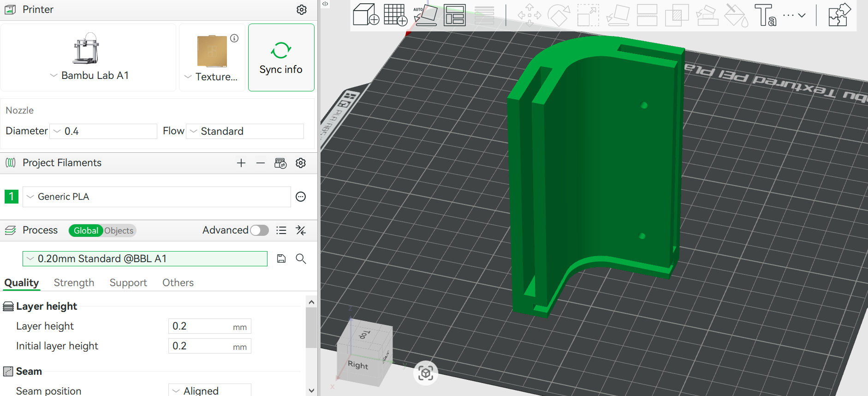Viewport: 868px width, 396px height.
Task: Switch process scope to Objects
Action: point(119,230)
